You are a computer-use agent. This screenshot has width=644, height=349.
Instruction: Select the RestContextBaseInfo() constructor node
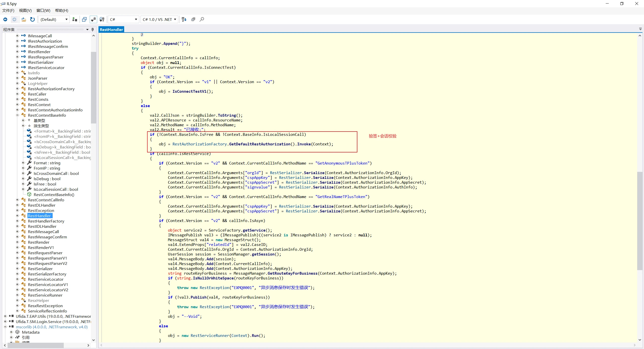54,195
